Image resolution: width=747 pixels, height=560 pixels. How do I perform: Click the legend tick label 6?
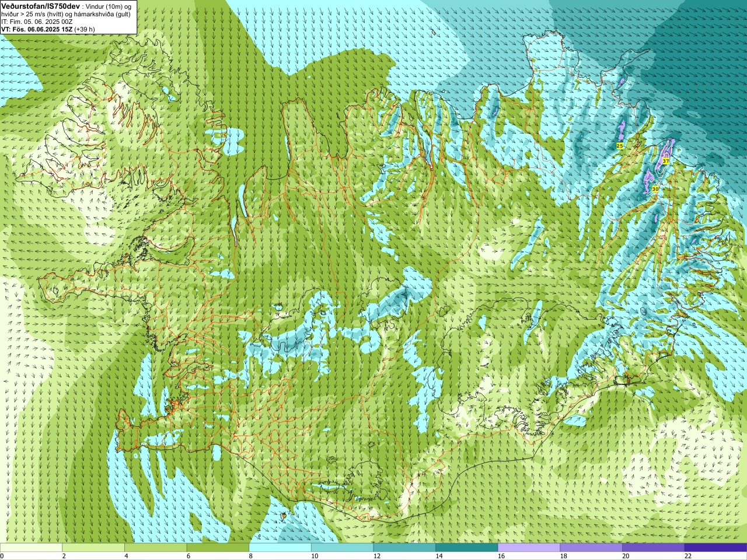click(x=189, y=556)
